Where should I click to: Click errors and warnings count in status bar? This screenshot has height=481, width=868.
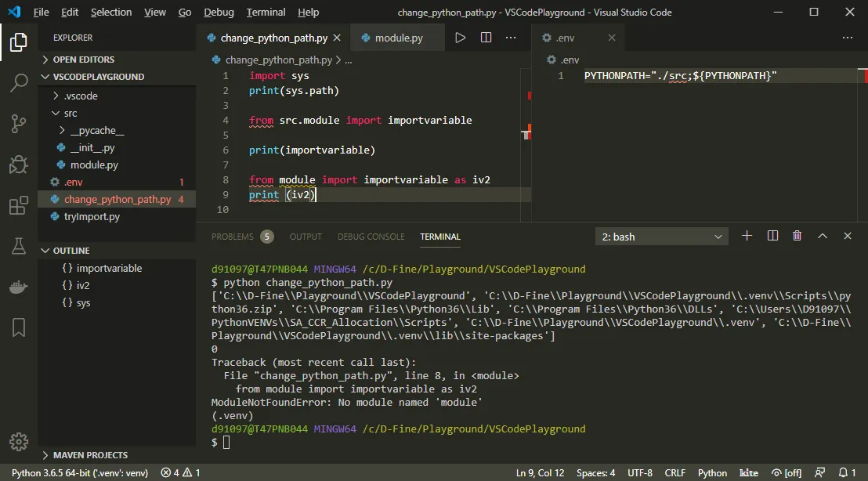click(180, 472)
